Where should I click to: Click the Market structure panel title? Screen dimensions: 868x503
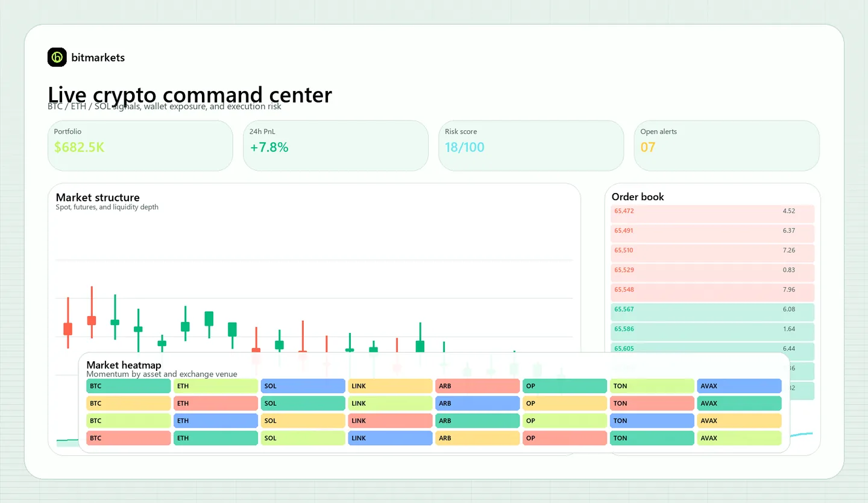click(x=98, y=197)
